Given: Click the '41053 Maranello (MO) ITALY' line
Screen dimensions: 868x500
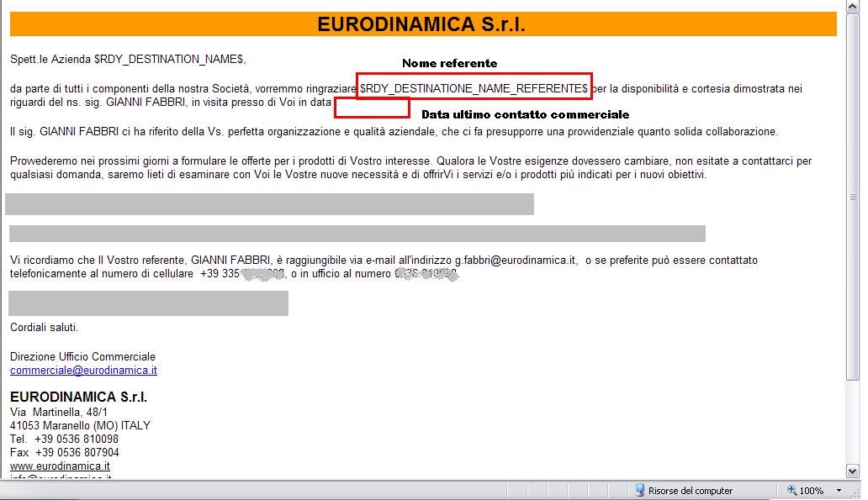Looking at the screenshot, I should tap(80, 425).
